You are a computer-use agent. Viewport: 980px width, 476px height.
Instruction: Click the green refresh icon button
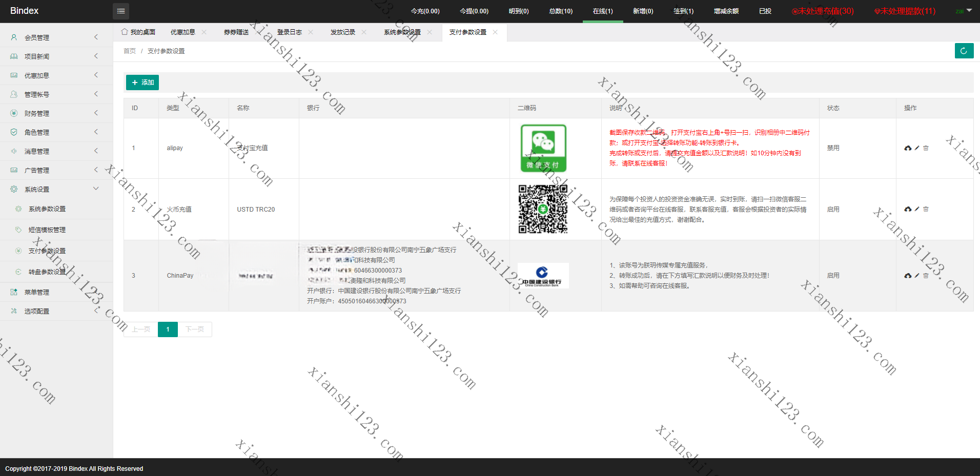pos(964,51)
